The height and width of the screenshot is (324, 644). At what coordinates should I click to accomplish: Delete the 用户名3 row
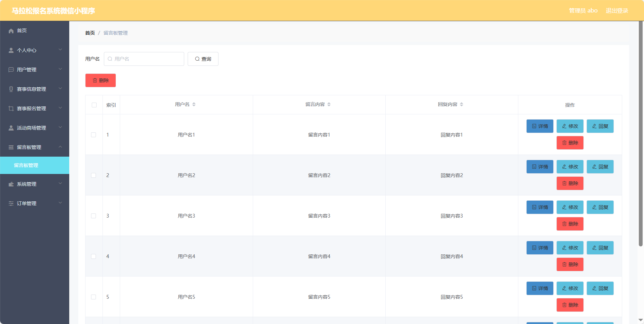pyautogui.click(x=570, y=224)
